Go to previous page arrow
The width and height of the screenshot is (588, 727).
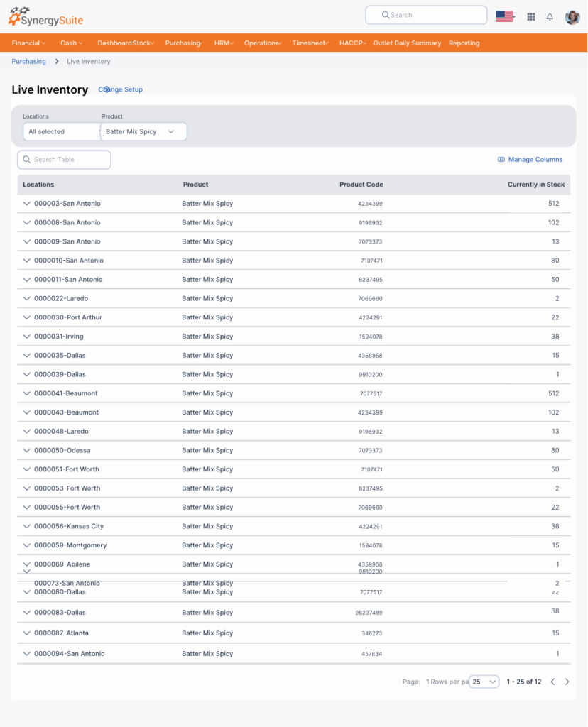[x=552, y=682]
